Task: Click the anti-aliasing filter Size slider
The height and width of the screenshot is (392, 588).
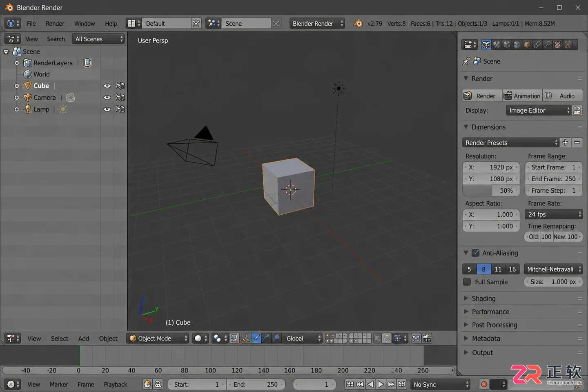Action: tap(554, 282)
